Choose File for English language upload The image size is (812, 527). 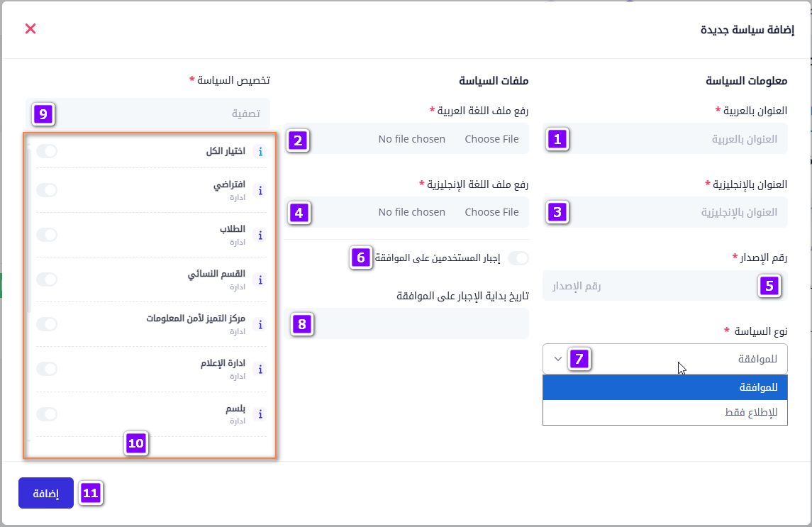point(491,212)
